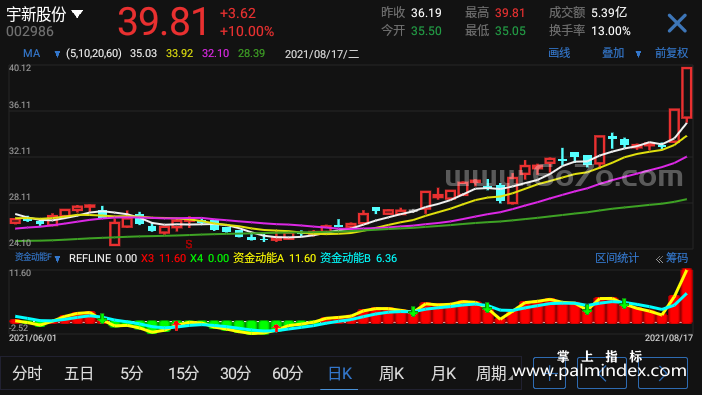The height and width of the screenshot is (395, 702).
Task: Switch to the 周K weekly tab
Action: (x=391, y=373)
